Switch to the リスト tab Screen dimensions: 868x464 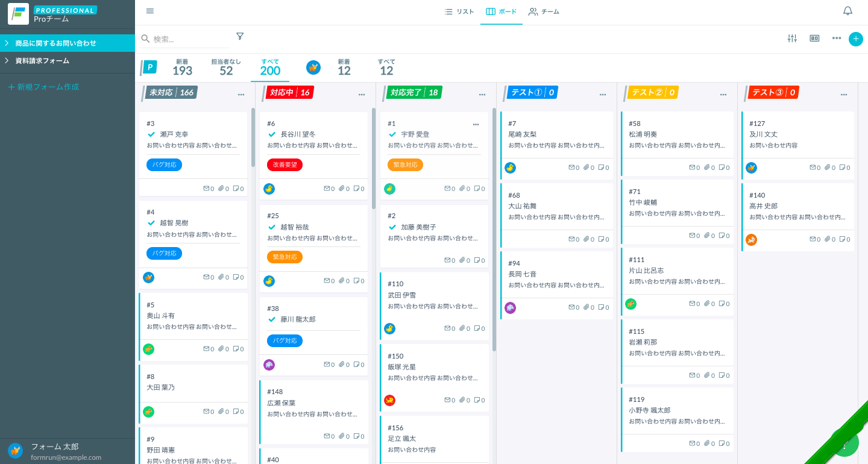tap(459, 11)
